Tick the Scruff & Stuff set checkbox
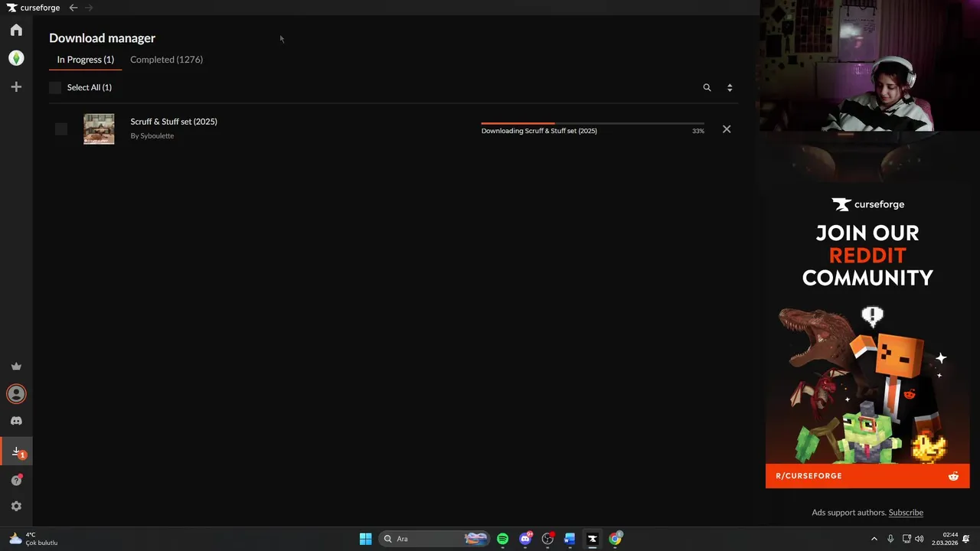The height and width of the screenshot is (551, 980). click(61, 129)
